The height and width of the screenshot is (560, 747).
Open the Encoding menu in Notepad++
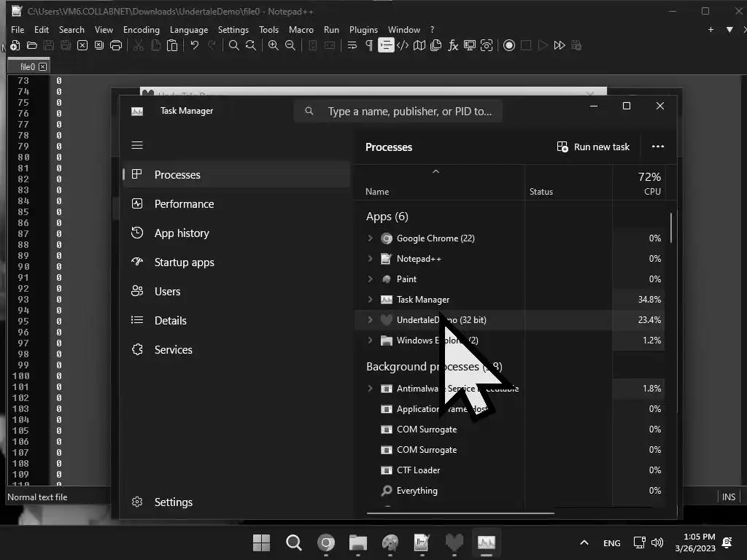(x=142, y=29)
